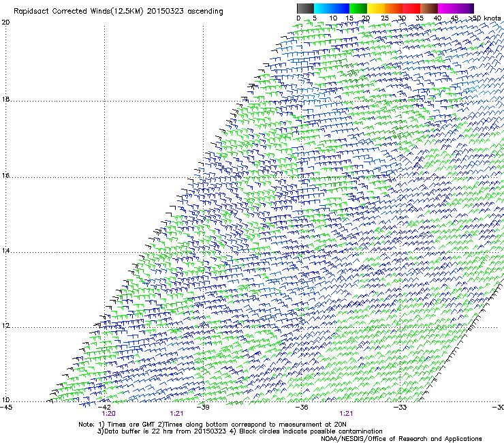This screenshot has width=504, height=443.
Task: Click the brown 35-40 knots color swatch
Action: pos(429,8)
